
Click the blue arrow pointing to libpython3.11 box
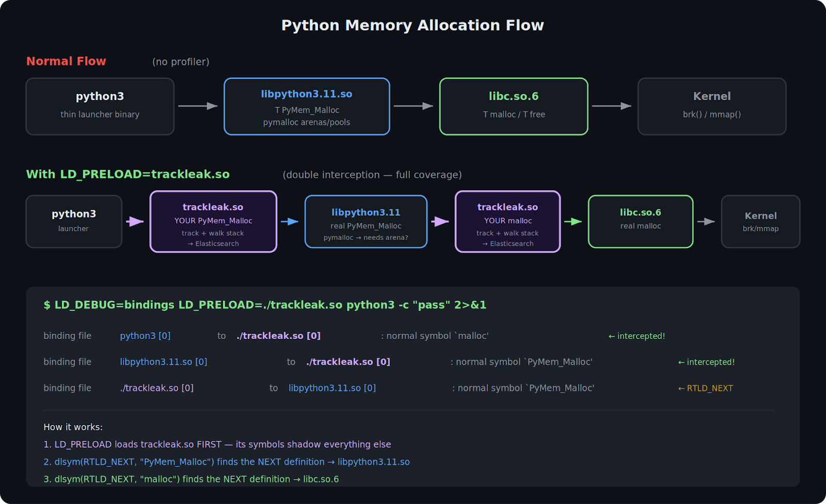tap(290, 222)
